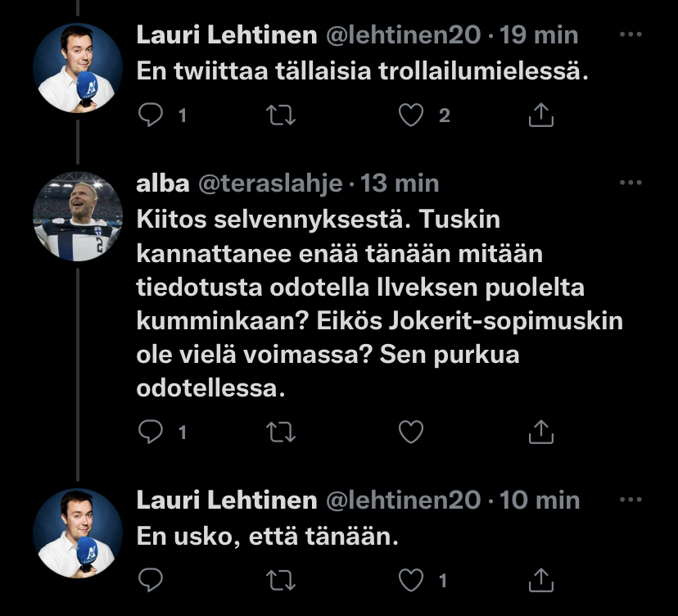This screenshot has height=616, width=678.
Task: Share alba's tweet
Action: click(540, 431)
